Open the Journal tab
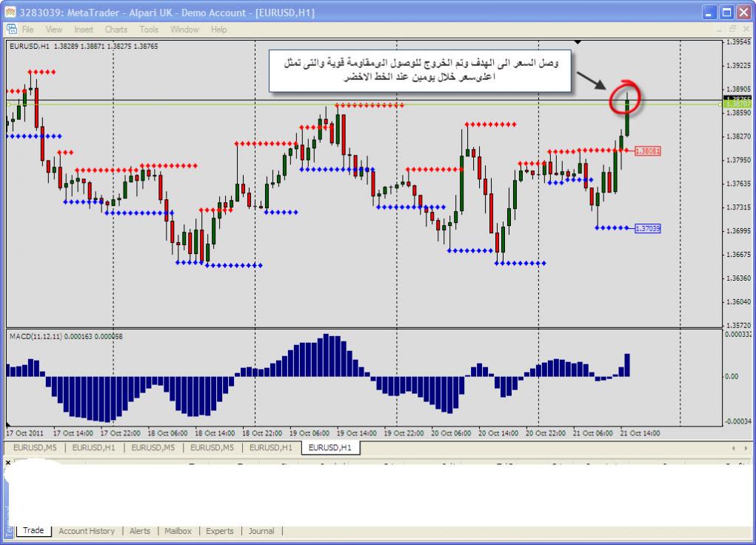This screenshot has width=756, height=545. (x=261, y=531)
